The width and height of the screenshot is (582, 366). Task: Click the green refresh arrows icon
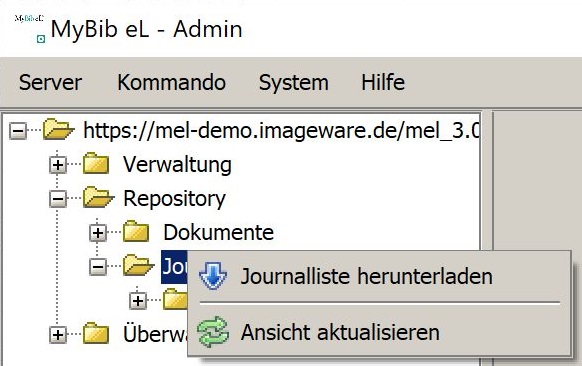(213, 332)
